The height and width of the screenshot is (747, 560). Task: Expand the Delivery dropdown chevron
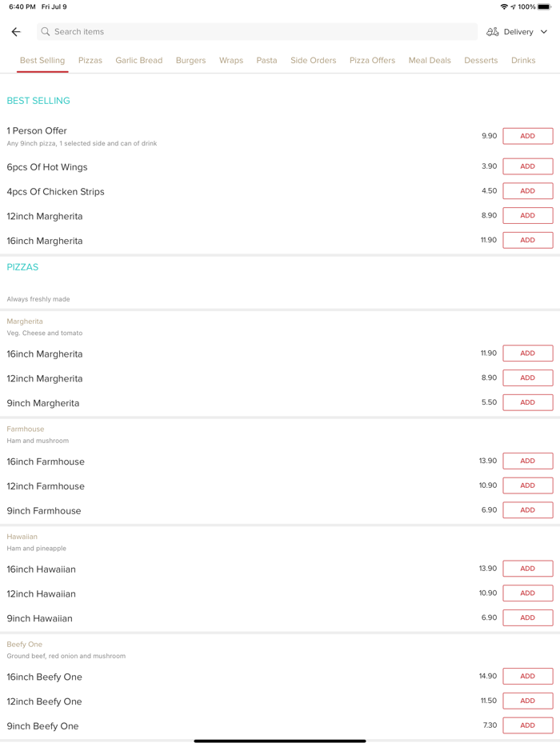(544, 32)
